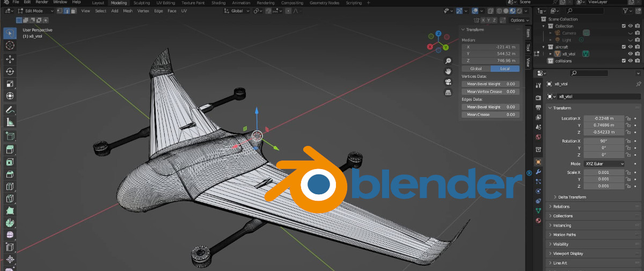644x271 pixels.
Task: Enable edge select mode
Action: (67, 11)
